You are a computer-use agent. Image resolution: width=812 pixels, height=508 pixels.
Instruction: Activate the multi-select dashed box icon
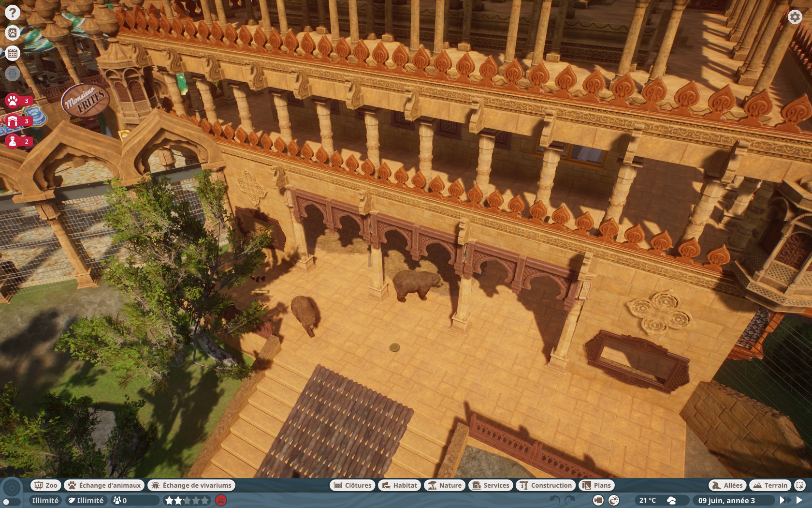pos(800,485)
